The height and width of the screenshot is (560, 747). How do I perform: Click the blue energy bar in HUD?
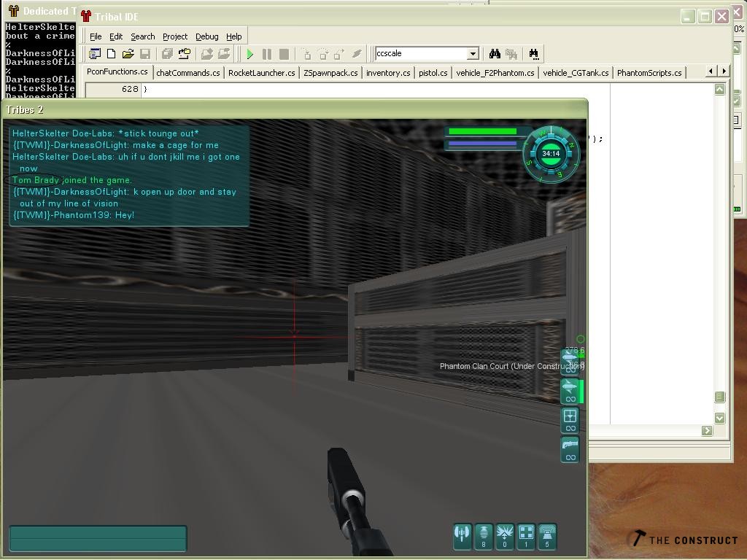(x=483, y=144)
